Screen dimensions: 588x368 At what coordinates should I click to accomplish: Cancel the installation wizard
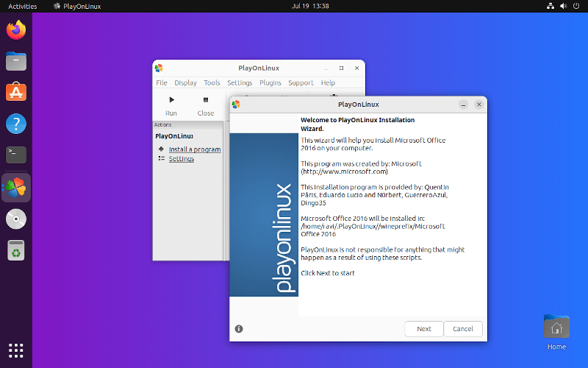coord(463,329)
